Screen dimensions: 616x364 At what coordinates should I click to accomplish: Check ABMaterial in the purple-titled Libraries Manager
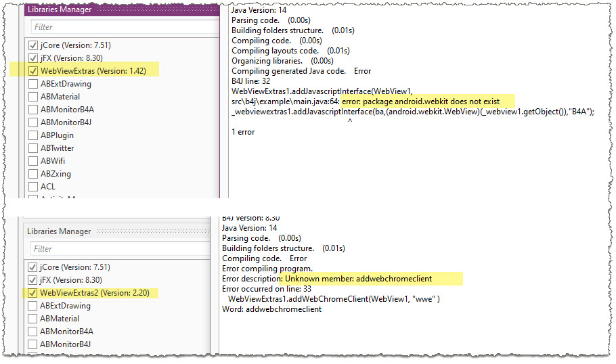[x=33, y=97]
